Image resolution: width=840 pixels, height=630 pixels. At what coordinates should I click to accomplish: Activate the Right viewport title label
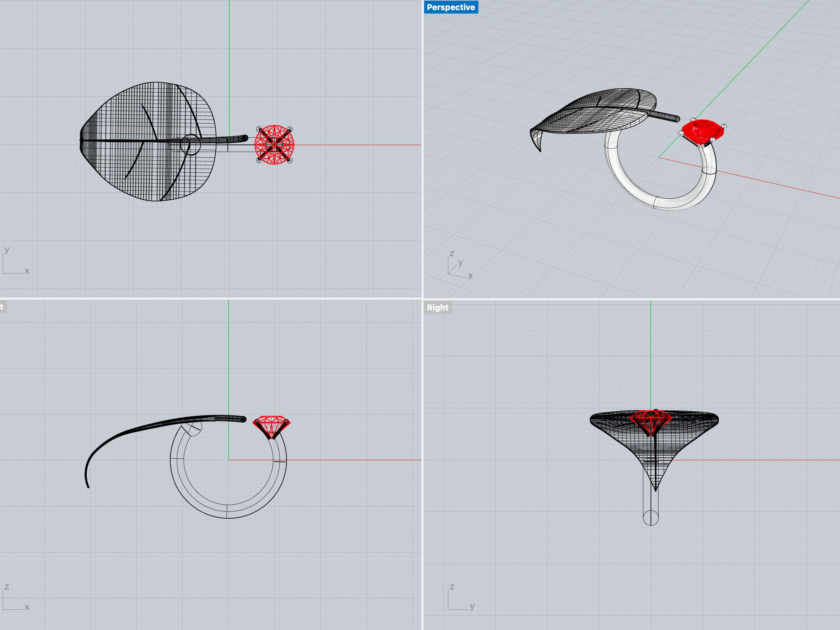click(437, 307)
